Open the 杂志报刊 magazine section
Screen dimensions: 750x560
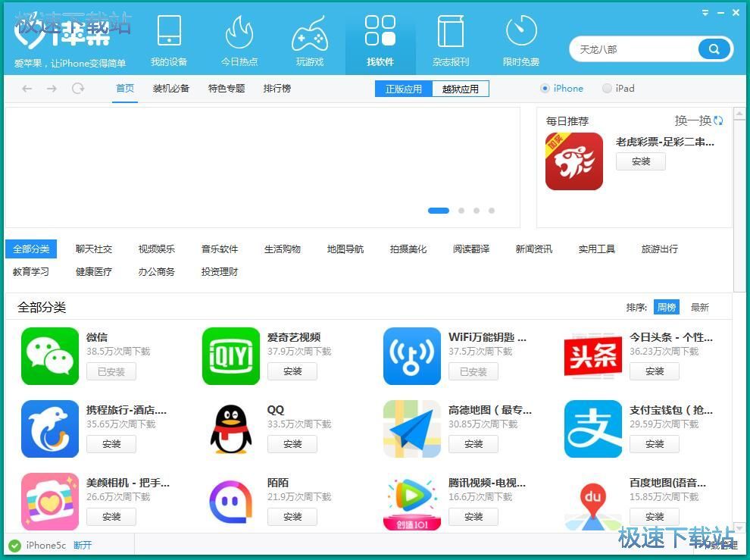(x=451, y=40)
